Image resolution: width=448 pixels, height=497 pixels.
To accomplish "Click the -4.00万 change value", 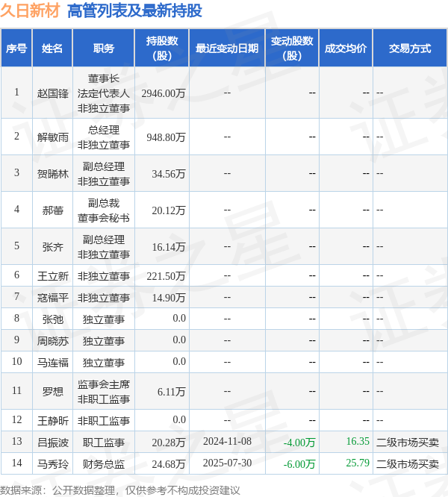I will (299, 443).
